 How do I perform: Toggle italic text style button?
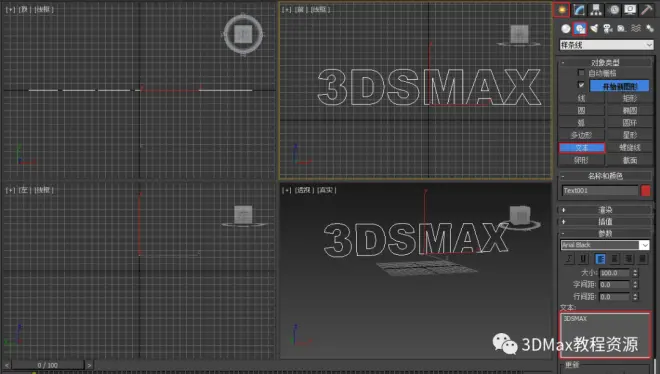pyautogui.click(x=569, y=258)
